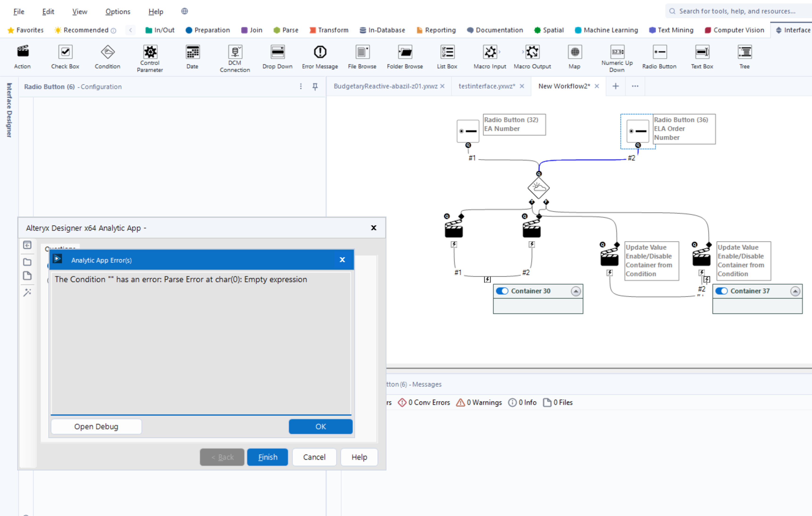
Task: Select the File Browse tool
Action: (x=362, y=57)
